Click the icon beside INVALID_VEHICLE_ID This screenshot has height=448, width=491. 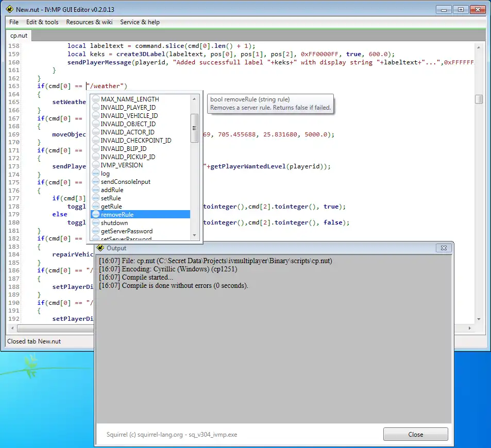[96, 115]
